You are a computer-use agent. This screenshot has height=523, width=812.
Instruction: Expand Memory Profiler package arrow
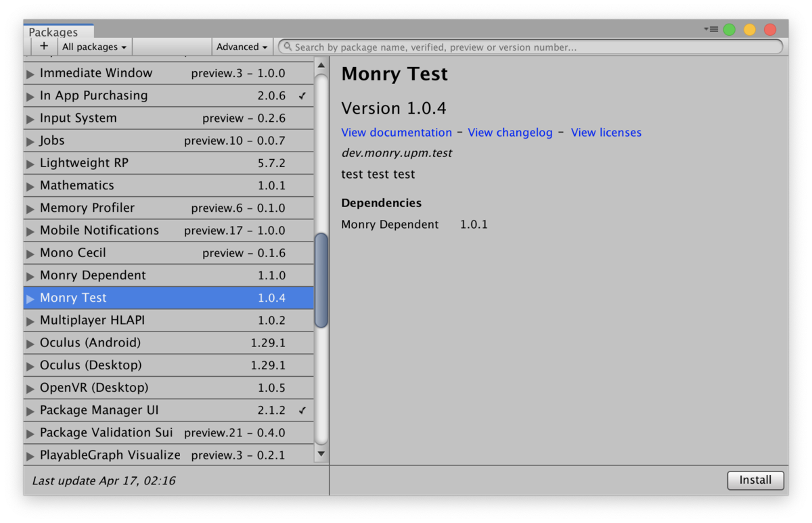pos(30,208)
